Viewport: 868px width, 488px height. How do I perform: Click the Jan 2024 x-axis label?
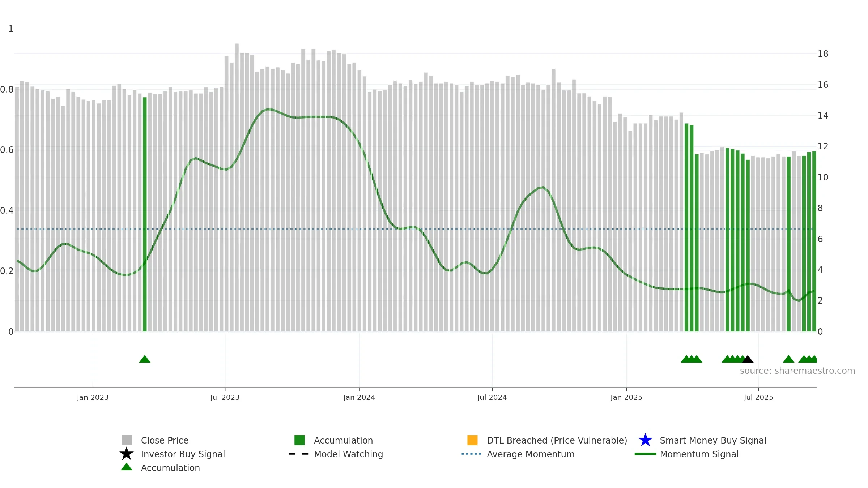359,398
